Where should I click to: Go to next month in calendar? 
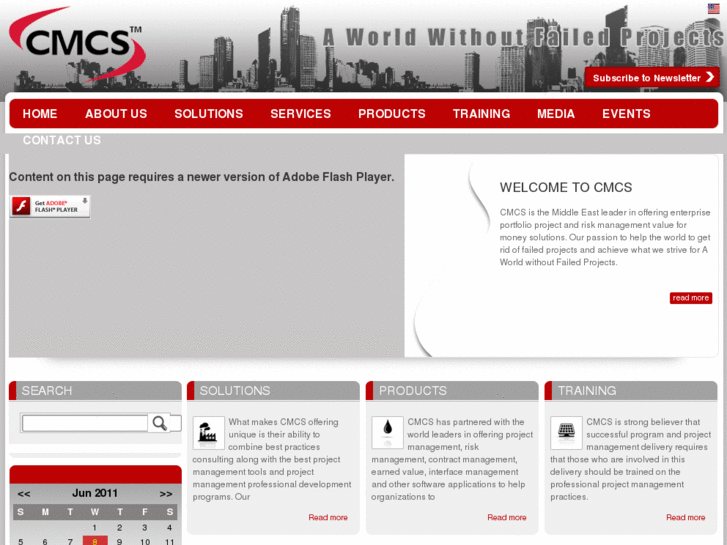coord(166,494)
